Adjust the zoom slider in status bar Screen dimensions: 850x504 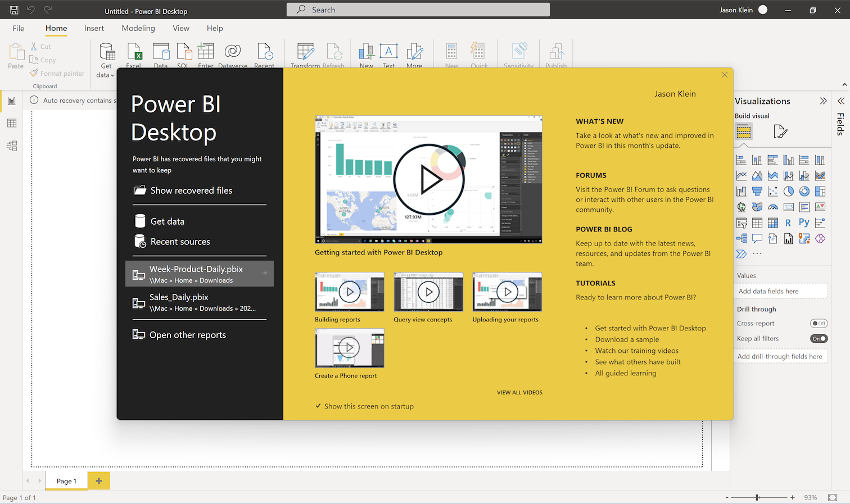(757, 497)
